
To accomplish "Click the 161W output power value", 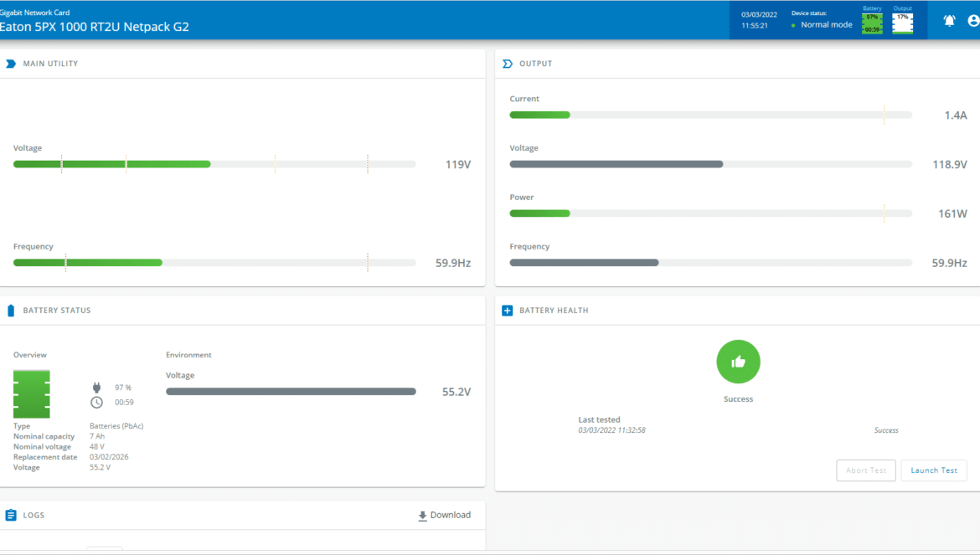I will click(x=952, y=213).
